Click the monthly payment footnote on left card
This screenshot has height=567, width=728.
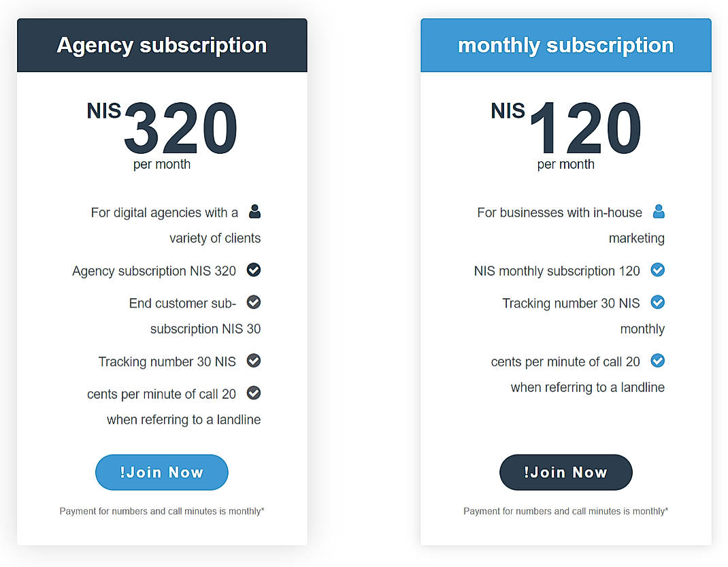[x=161, y=511]
